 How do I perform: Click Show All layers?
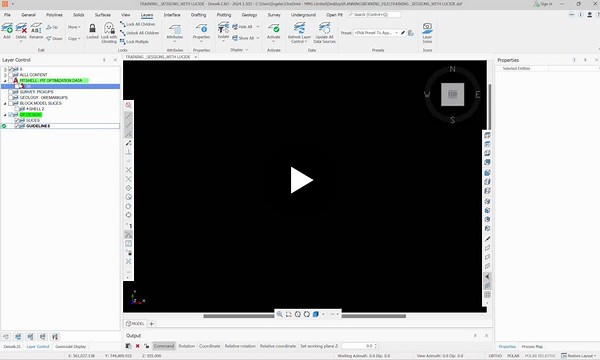click(243, 38)
